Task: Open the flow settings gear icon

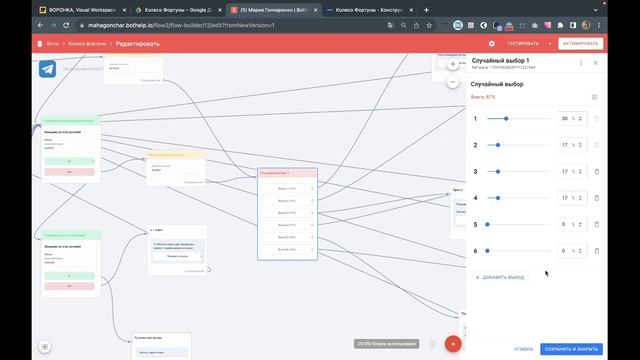Action: (x=492, y=44)
